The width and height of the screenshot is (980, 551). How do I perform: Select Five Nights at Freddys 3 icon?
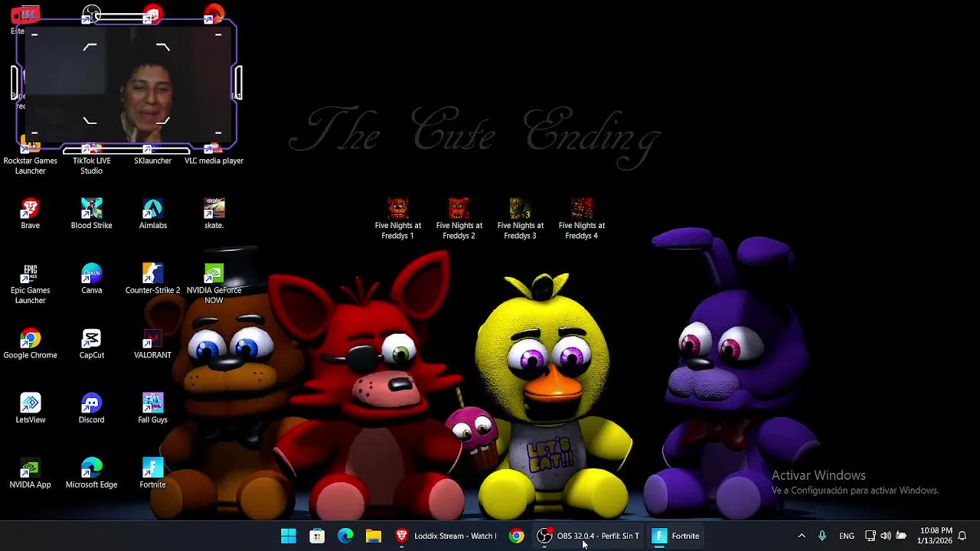(520, 219)
